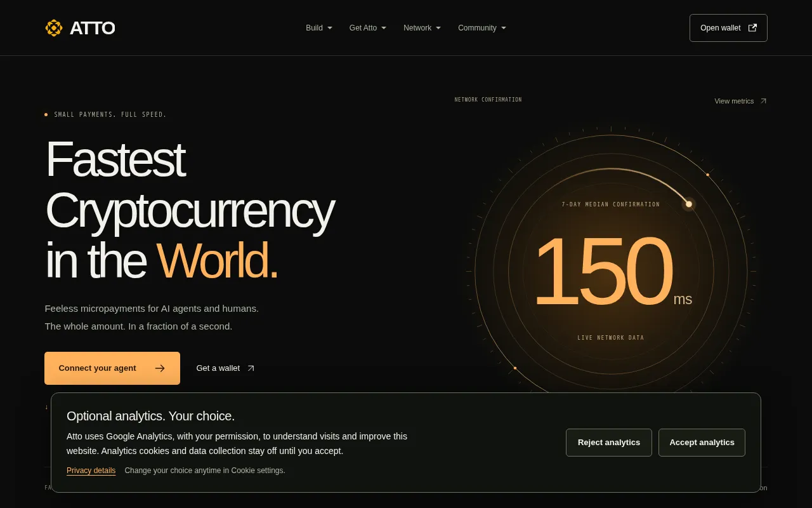Click the diagonal arrow icon beside Get a wallet

coord(251,368)
